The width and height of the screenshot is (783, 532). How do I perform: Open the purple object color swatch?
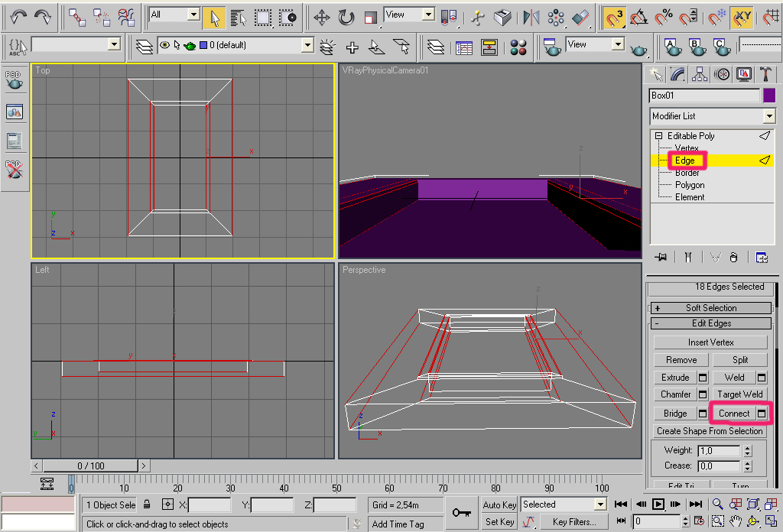point(769,96)
